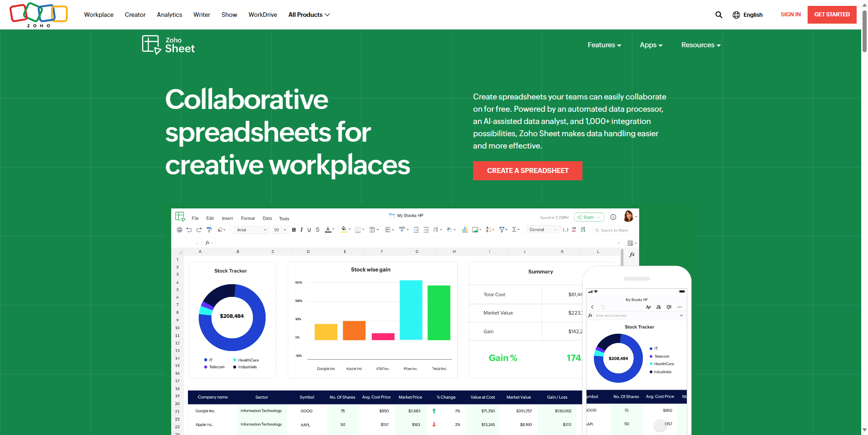Expand the Resources menu

pyautogui.click(x=701, y=45)
